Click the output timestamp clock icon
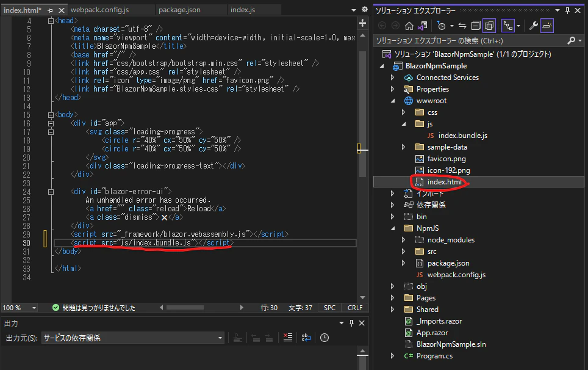The image size is (588, 370). [x=324, y=338]
